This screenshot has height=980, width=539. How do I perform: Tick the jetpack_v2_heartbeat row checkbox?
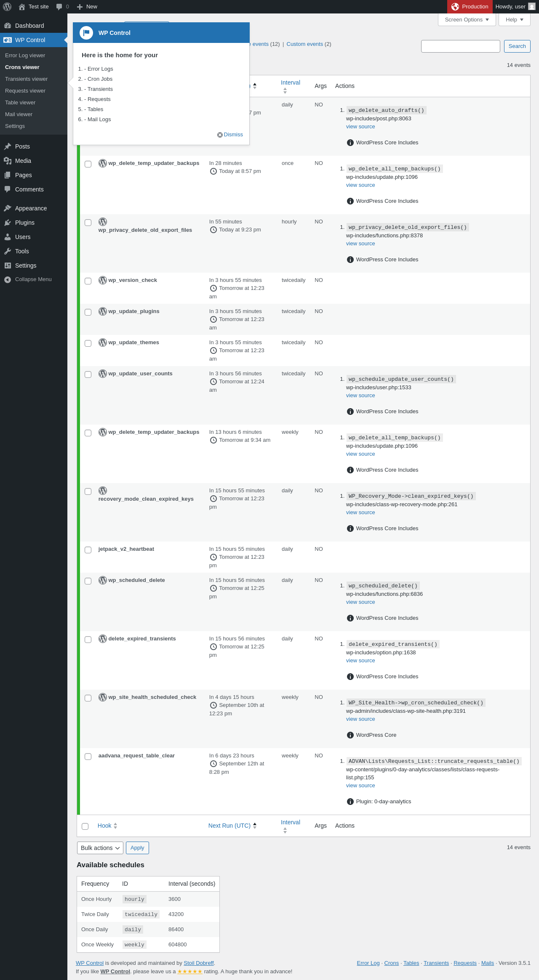point(88,550)
